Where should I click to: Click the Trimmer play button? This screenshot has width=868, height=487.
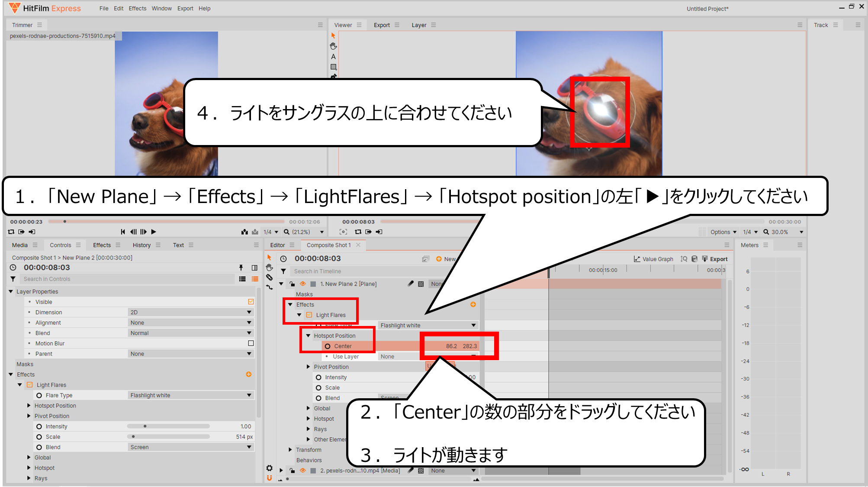(154, 232)
